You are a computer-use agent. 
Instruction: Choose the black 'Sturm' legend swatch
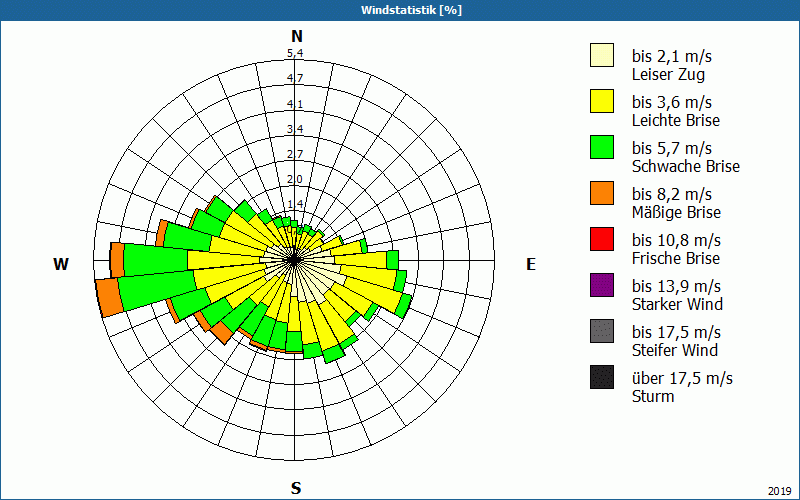(602, 378)
